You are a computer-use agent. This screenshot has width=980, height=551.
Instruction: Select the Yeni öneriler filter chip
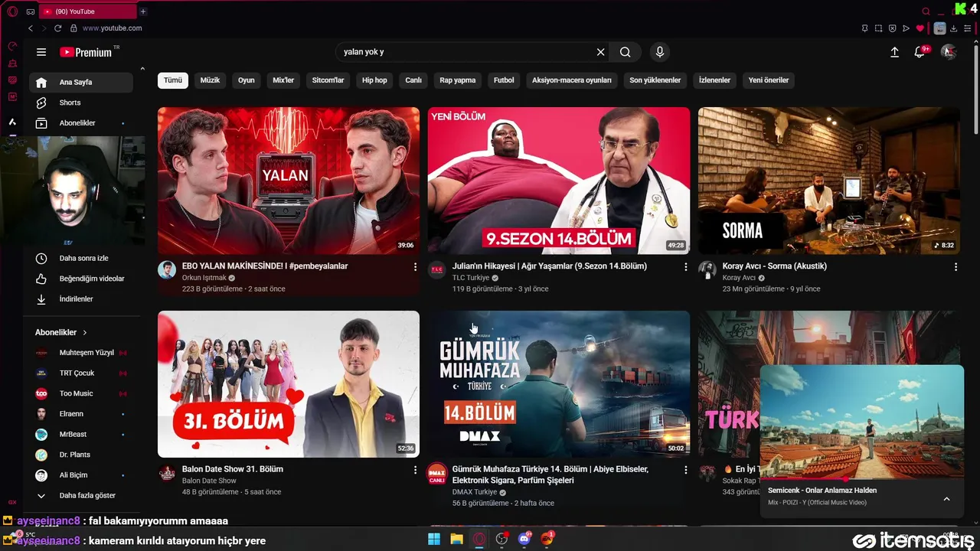tap(769, 80)
